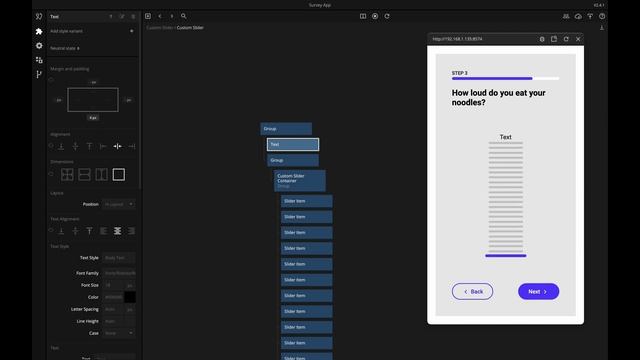This screenshot has width=640, height=360.
Task: Choose the four-quadrant Dimensions option
Action: pyautogui.click(x=67, y=175)
